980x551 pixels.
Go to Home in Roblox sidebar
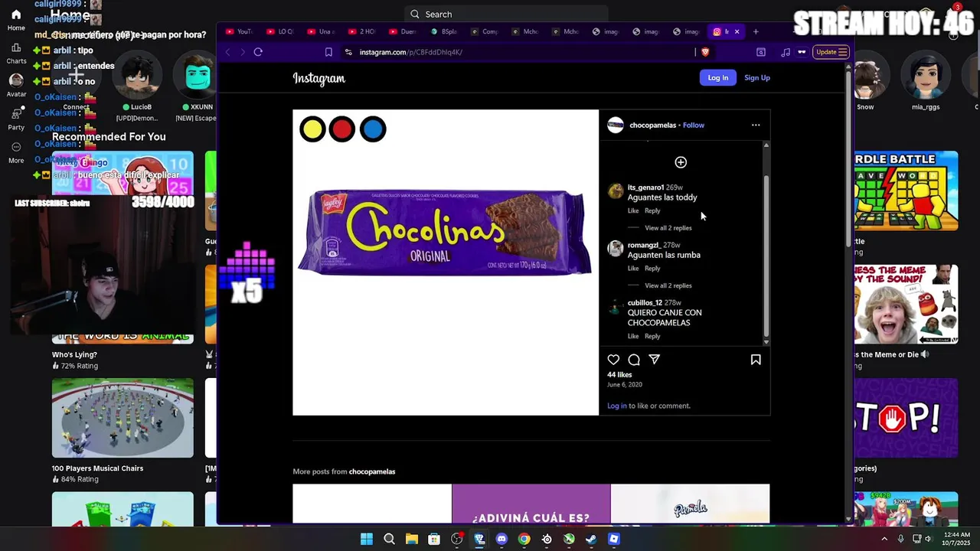(16, 20)
